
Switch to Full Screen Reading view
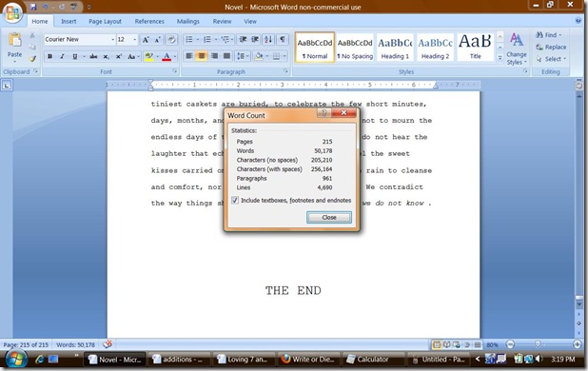(446, 344)
